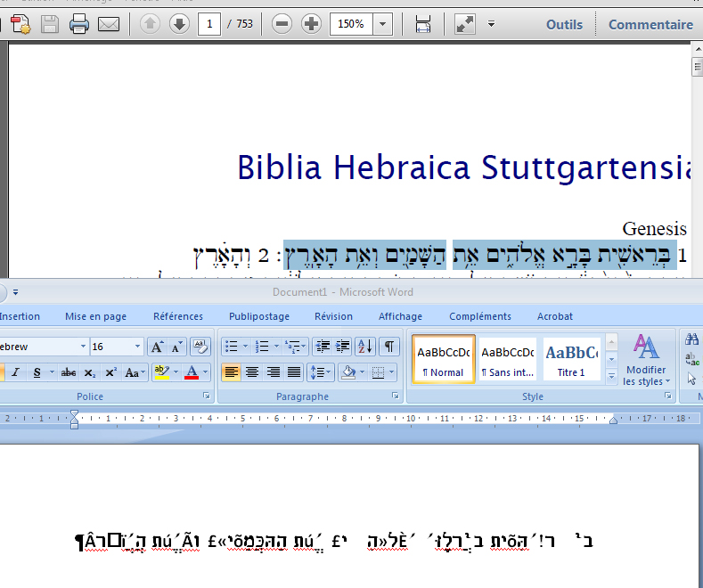Toggle superscript formatting

(x=110, y=372)
